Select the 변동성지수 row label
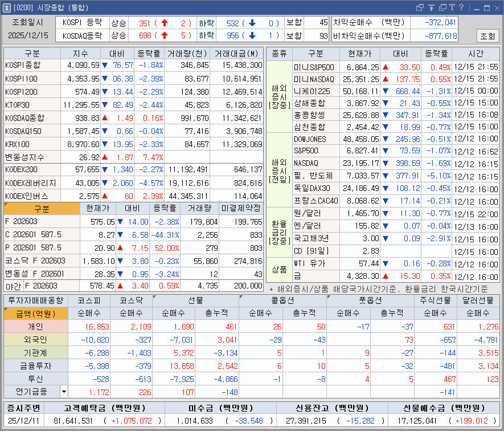 [x=32, y=157]
